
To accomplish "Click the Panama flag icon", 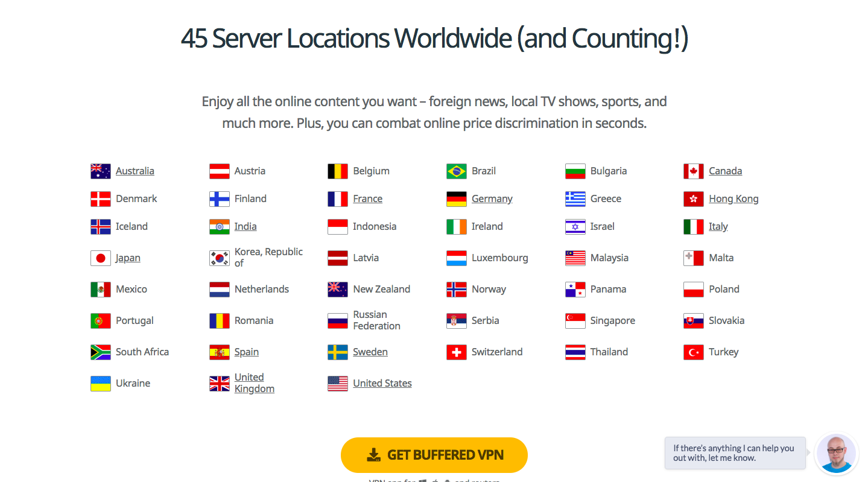I will 575,290.
